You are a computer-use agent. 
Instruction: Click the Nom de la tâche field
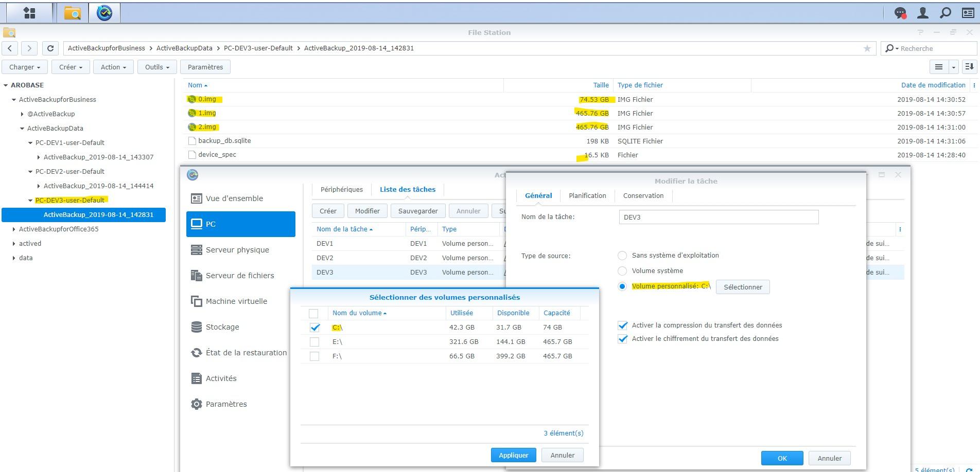(719, 217)
